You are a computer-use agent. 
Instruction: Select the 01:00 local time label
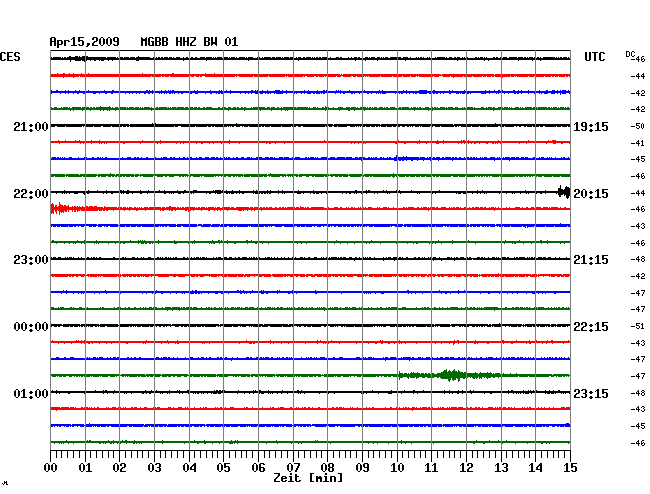[x=31, y=393]
